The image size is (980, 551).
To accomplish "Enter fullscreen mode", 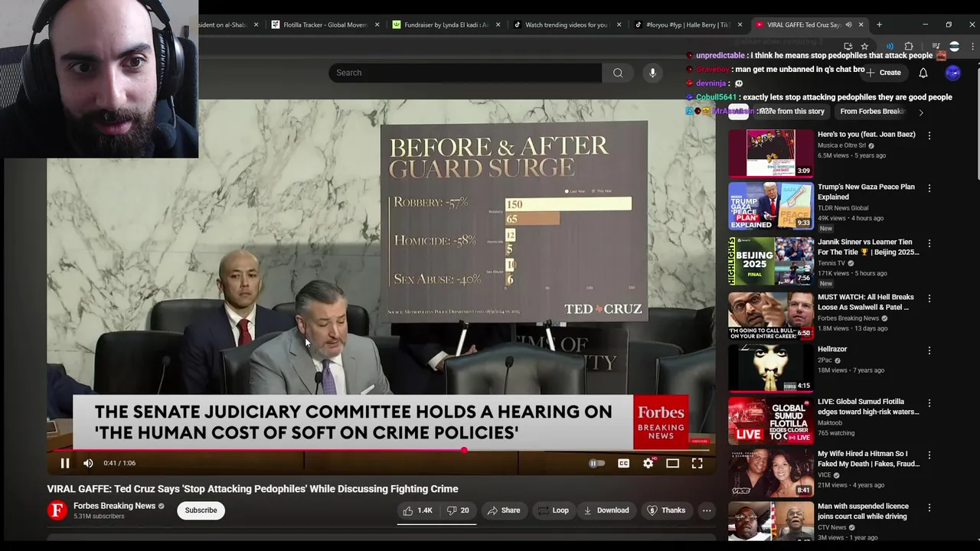I will [697, 463].
